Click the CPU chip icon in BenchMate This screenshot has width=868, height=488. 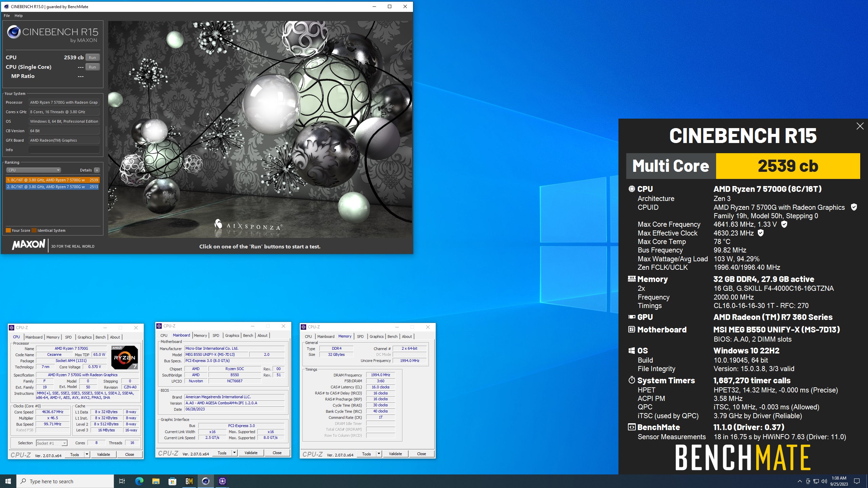[631, 189]
